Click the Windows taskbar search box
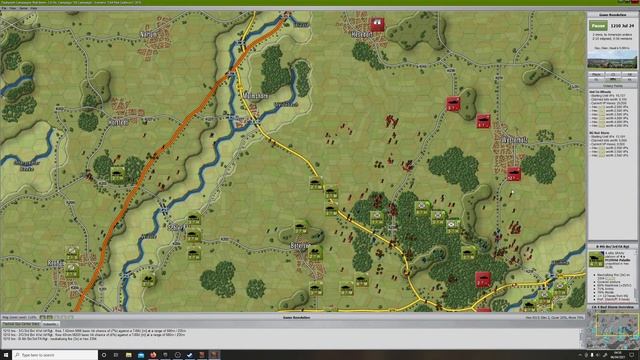 (x=55, y=355)
